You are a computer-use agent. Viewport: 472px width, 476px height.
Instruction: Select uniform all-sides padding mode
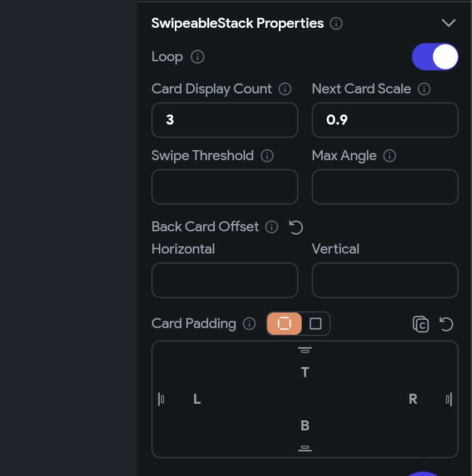point(316,324)
